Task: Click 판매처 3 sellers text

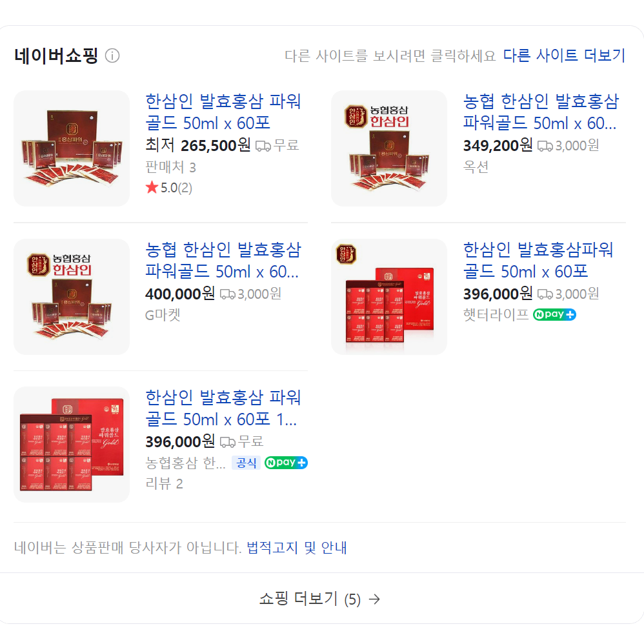Action: [x=171, y=167]
